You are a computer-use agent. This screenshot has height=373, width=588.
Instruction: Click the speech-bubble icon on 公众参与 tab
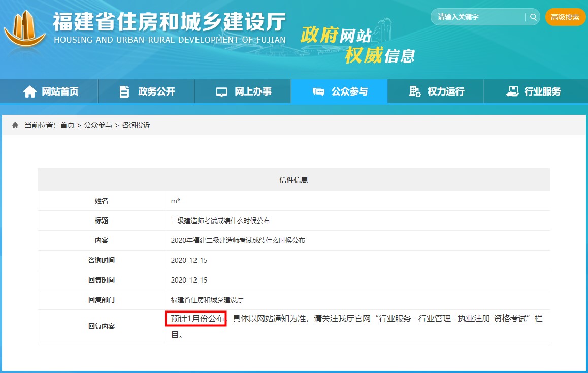coord(319,91)
